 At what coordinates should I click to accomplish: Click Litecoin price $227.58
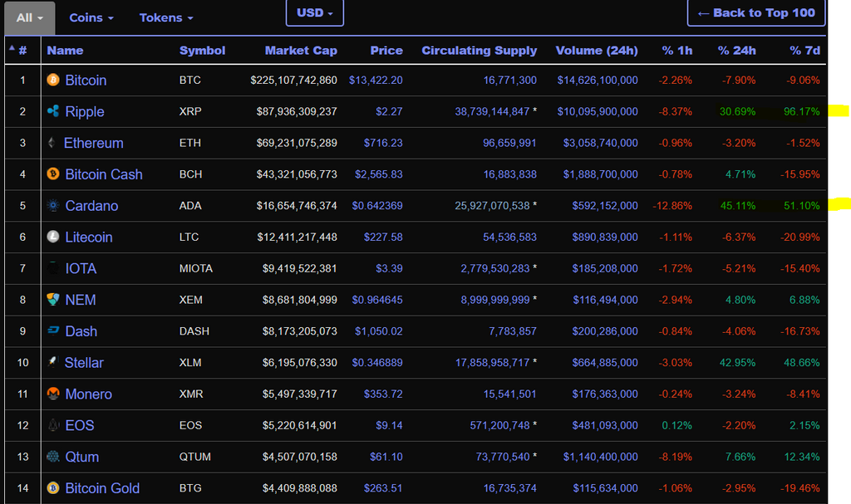coord(383,237)
